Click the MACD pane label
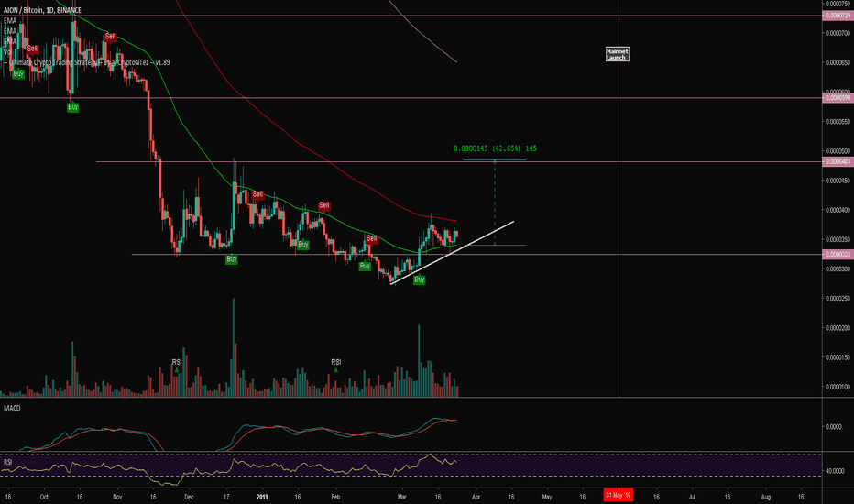 coord(12,408)
